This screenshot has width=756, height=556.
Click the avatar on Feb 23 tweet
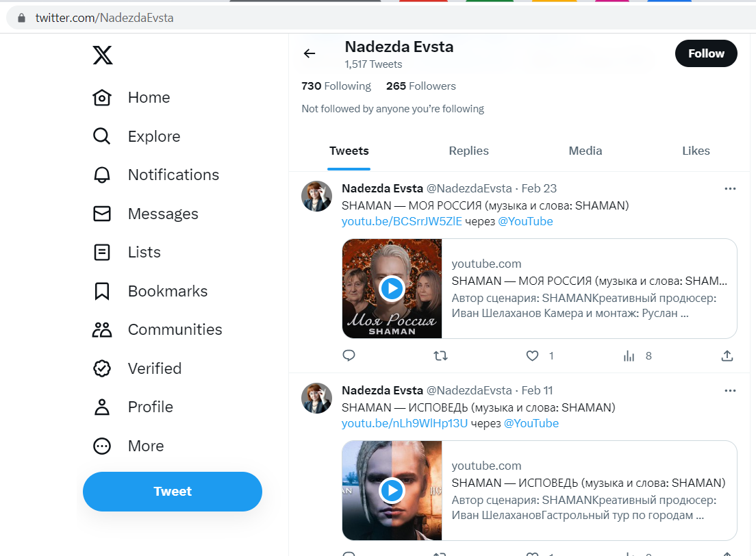tap(317, 197)
